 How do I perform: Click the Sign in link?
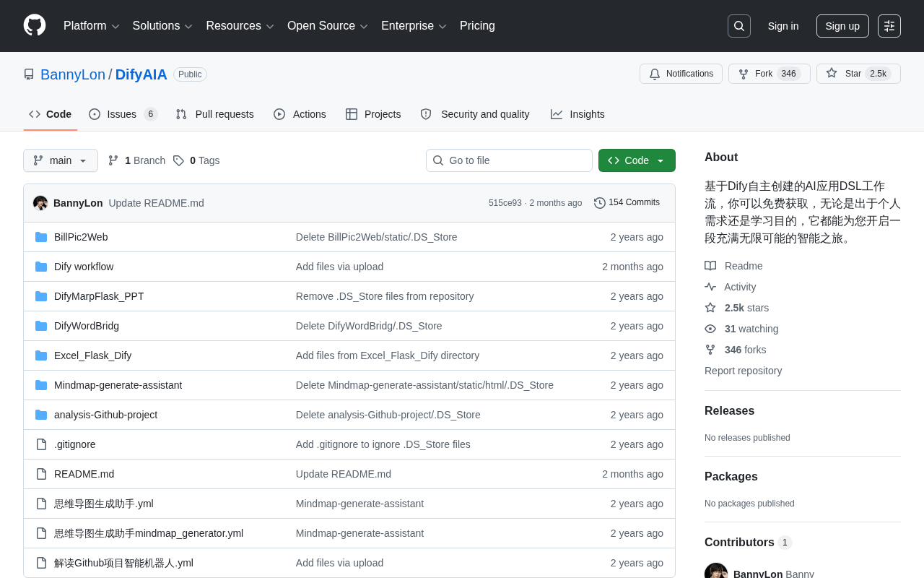[x=783, y=26]
